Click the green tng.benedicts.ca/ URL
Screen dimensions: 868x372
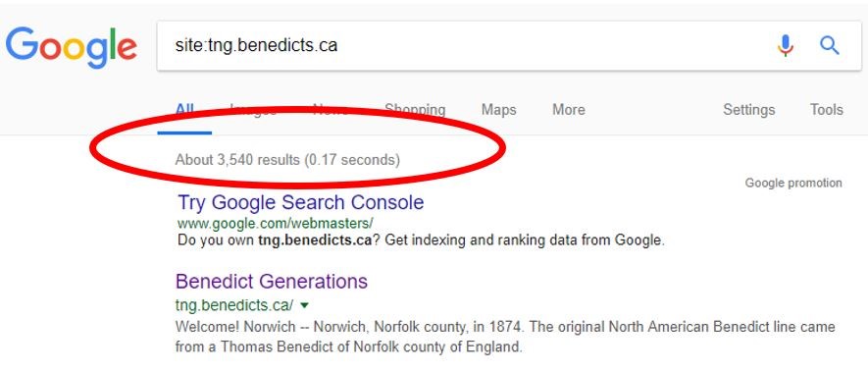coord(234,305)
